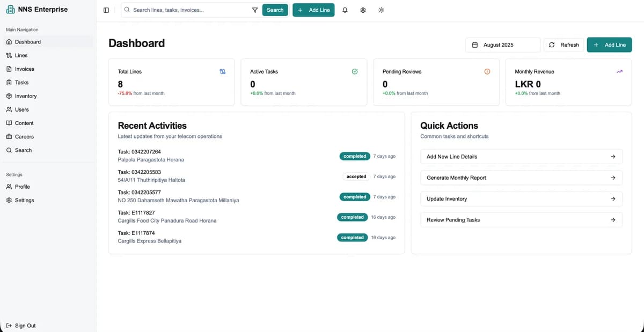
Task: Click the Recent Activities heading
Action: click(152, 126)
